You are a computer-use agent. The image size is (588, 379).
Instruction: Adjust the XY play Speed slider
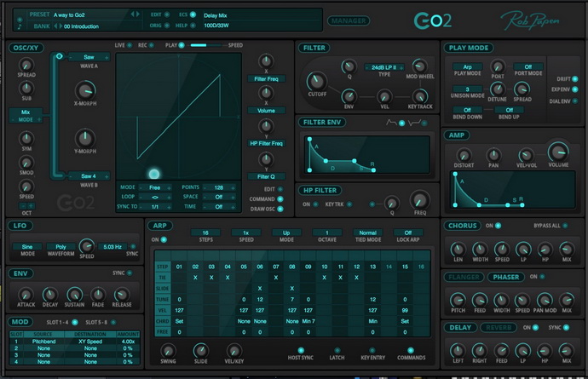(x=205, y=45)
